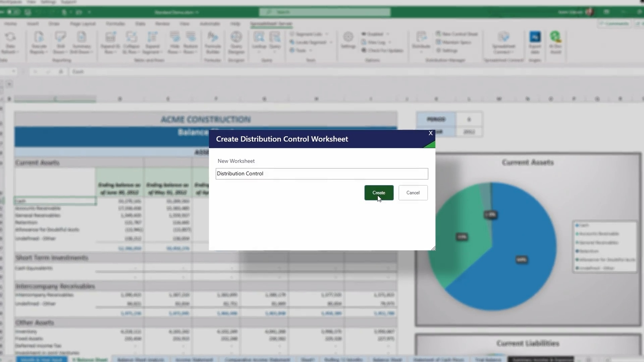Close the Create Distribution Control Worksheet dialog
This screenshot has width=644, height=362.
(431, 133)
